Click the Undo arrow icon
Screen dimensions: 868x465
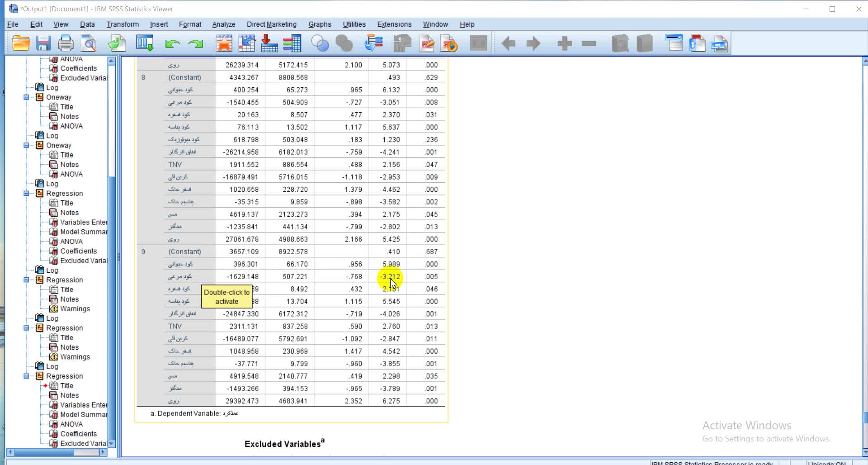[172, 43]
